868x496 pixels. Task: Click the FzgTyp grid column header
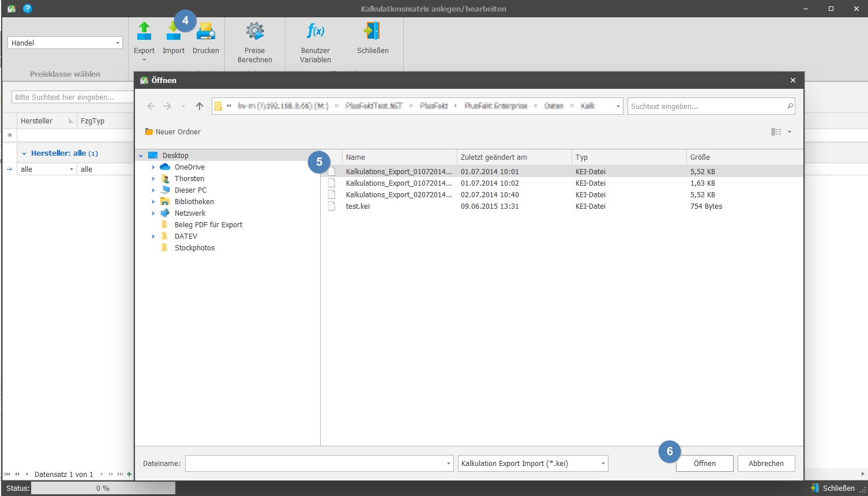106,121
